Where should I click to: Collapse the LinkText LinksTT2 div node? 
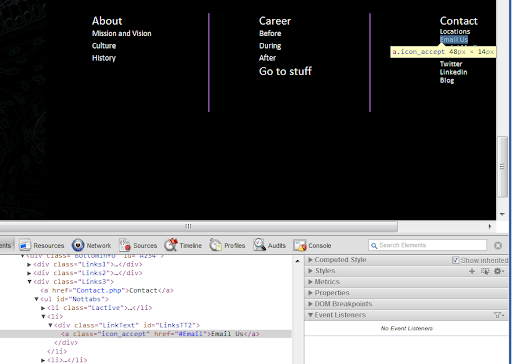click(x=50, y=325)
